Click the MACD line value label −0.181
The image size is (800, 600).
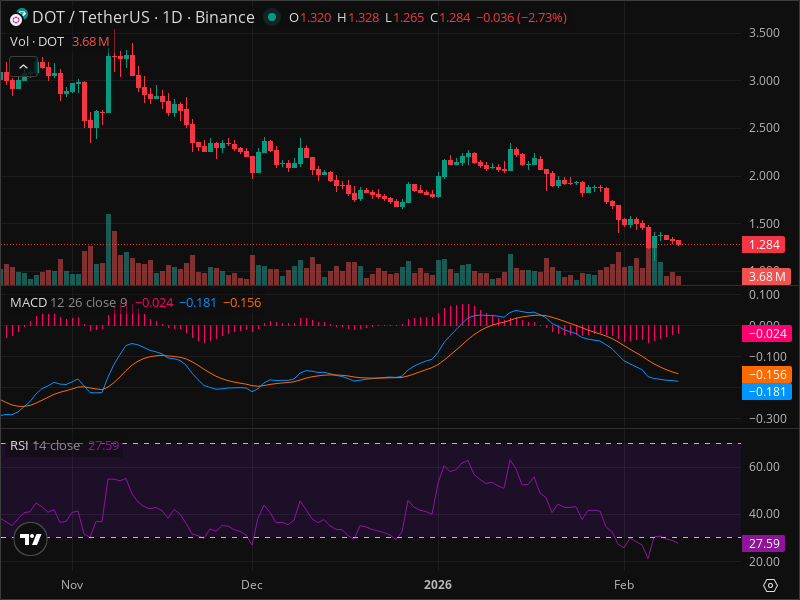tap(766, 391)
